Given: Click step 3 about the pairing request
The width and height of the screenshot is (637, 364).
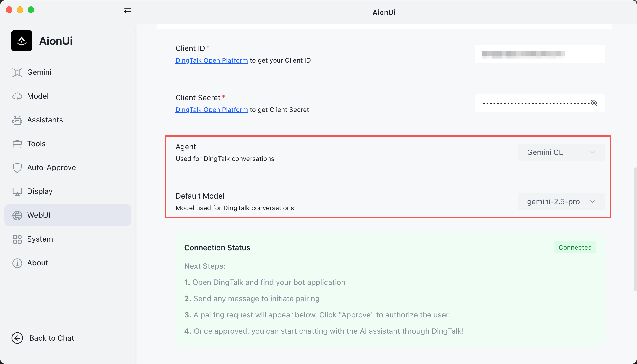Looking at the screenshot, I should pos(317,315).
